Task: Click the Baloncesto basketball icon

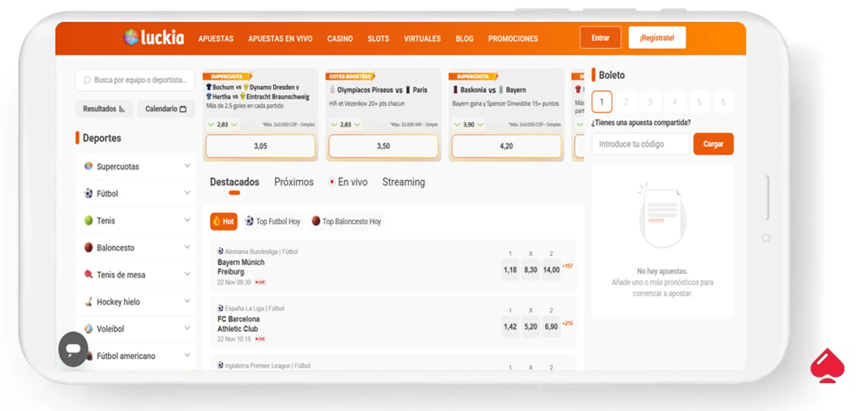Action: 89,248
